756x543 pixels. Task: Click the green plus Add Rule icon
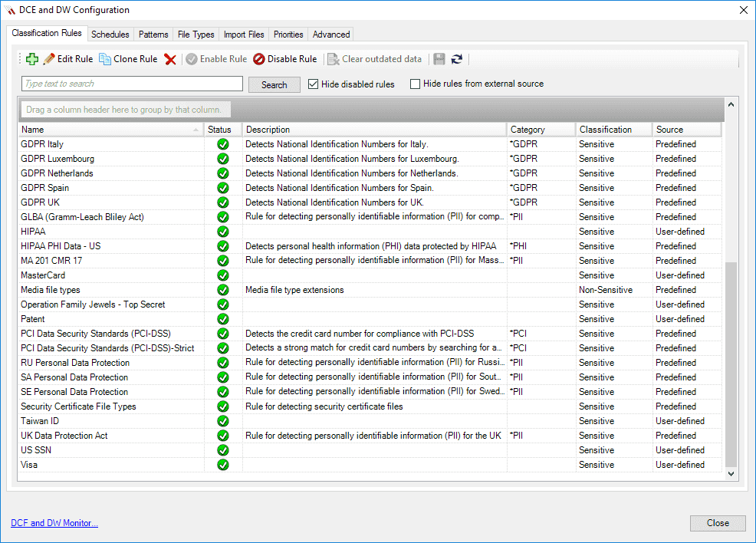coord(32,59)
